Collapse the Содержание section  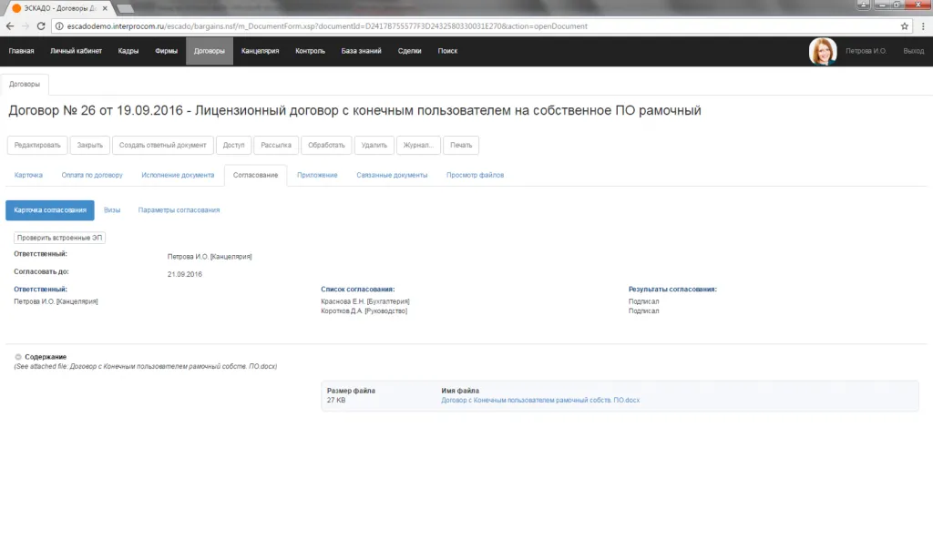[x=18, y=357]
